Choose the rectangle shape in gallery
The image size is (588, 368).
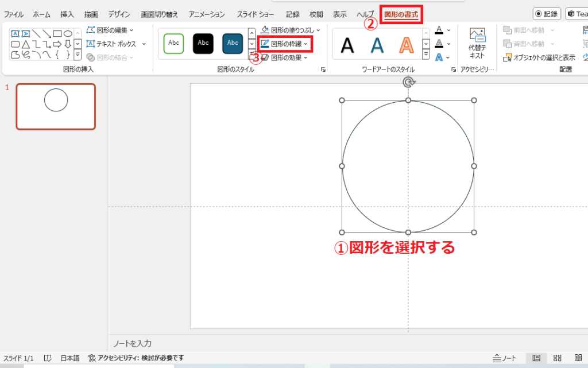point(57,34)
